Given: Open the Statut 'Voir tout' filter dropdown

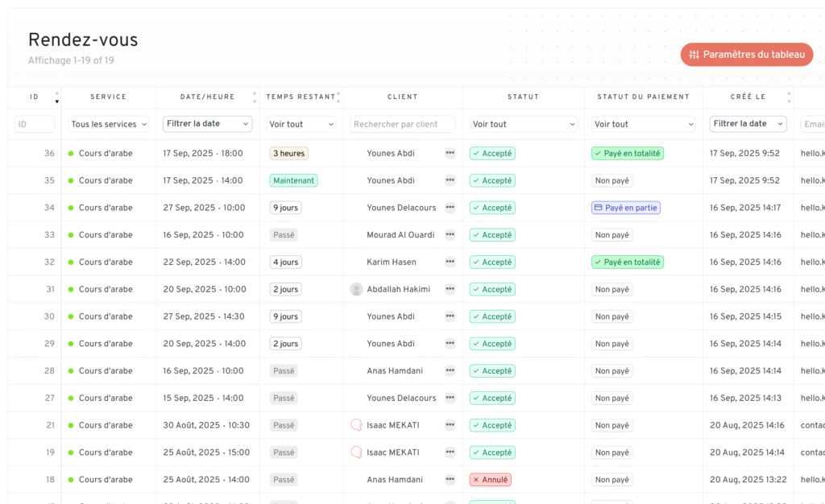Looking at the screenshot, I should (524, 124).
